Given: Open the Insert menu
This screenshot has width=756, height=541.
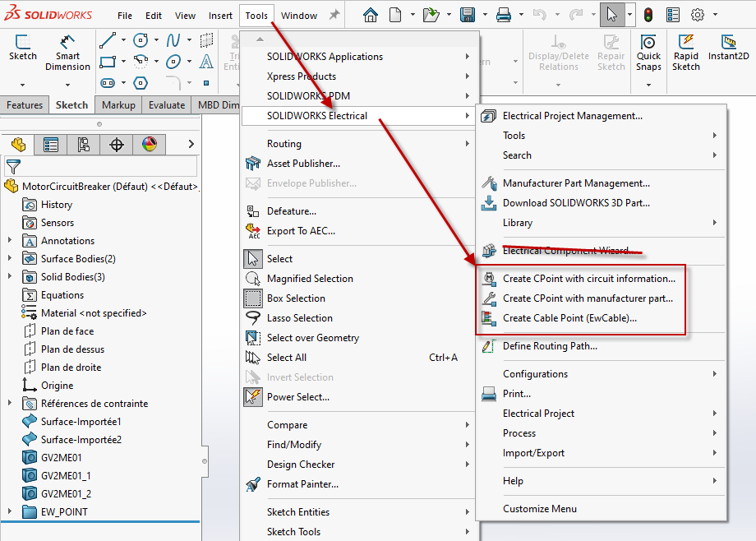Looking at the screenshot, I should click(220, 16).
